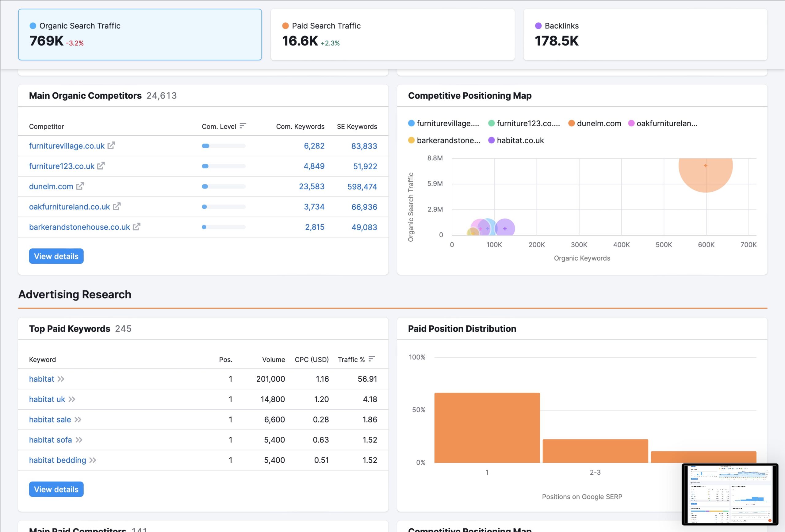Select the Organic Search Traffic card
785x532 pixels.
[x=140, y=34]
